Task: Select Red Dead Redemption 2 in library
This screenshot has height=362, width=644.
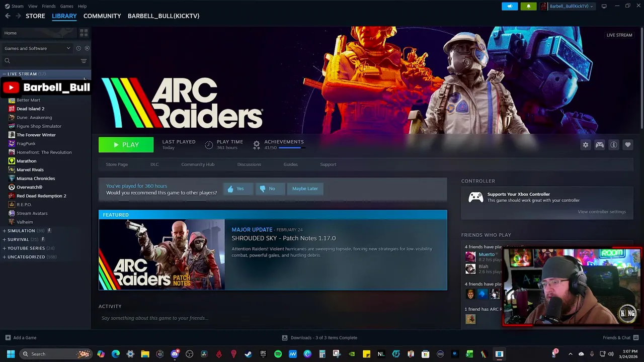Action: click(x=41, y=196)
